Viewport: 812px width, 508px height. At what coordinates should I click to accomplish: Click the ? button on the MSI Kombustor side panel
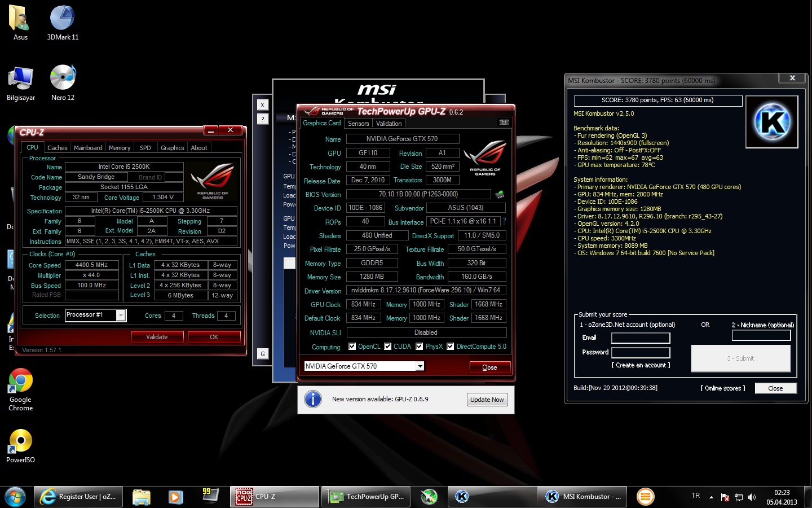[x=263, y=119]
